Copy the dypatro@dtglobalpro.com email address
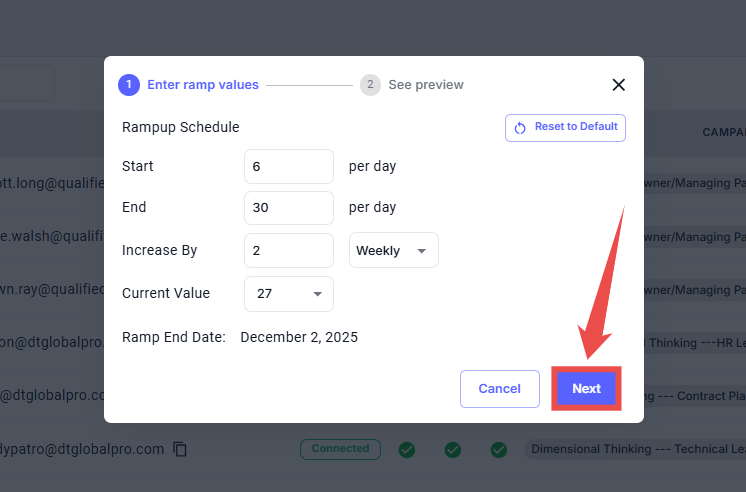This screenshot has width=746, height=492. coord(180,449)
